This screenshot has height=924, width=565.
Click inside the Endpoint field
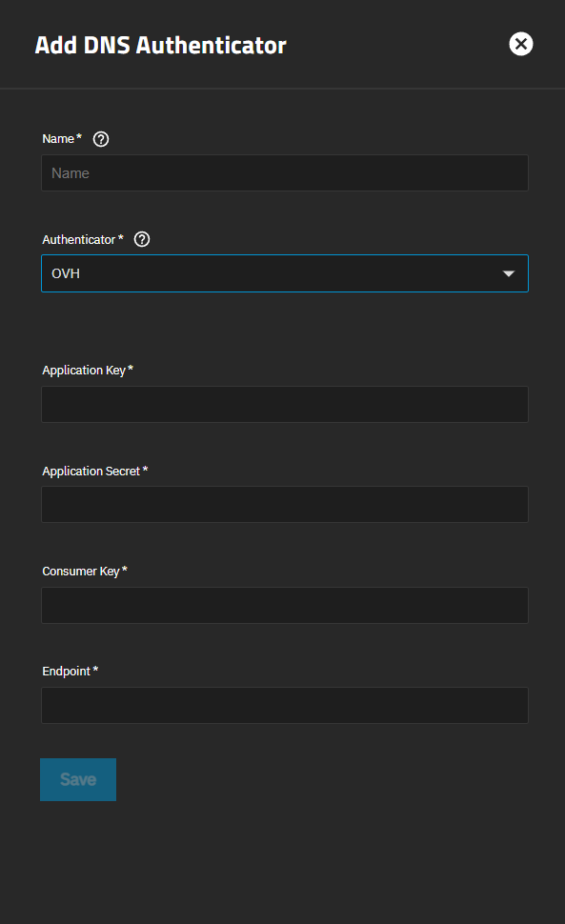point(285,705)
